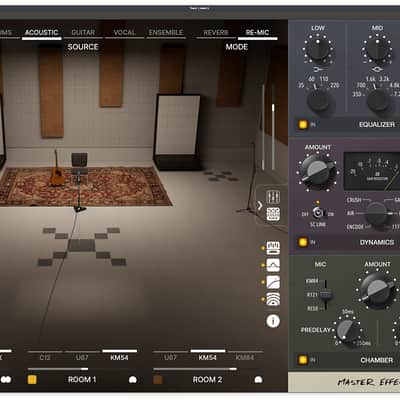Toggle the dynamics curve module shortcut icon
Viewport: 400px width, 400px height.
click(x=273, y=282)
